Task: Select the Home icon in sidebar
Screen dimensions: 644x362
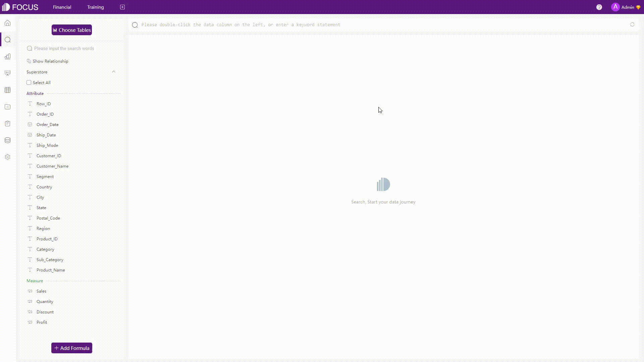Action: pyautogui.click(x=7, y=23)
